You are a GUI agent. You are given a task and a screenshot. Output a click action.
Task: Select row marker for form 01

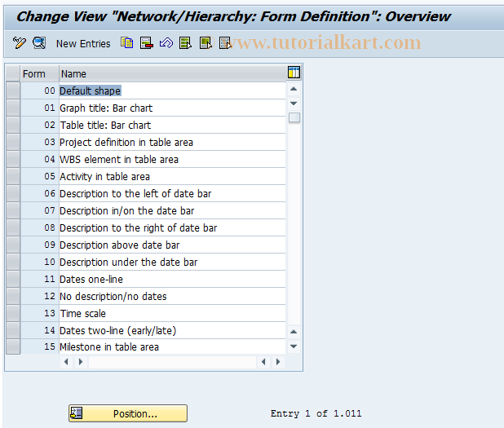pos(13,108)
